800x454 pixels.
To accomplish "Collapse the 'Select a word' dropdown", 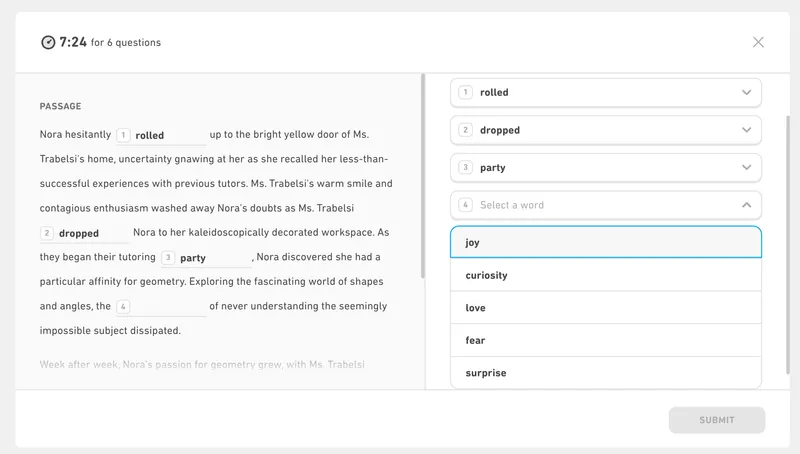I will (746, 205).
